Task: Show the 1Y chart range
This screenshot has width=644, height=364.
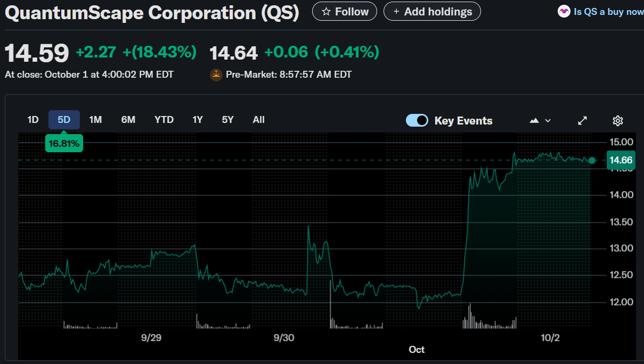Action: [x=198, y=120]
